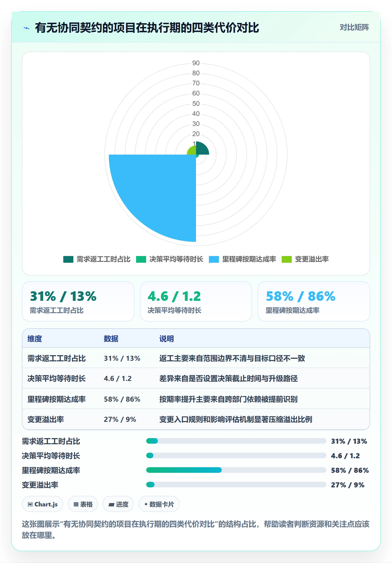
Task: Click the 决策平均等待时长 progress bar
Action: [236, 456]
